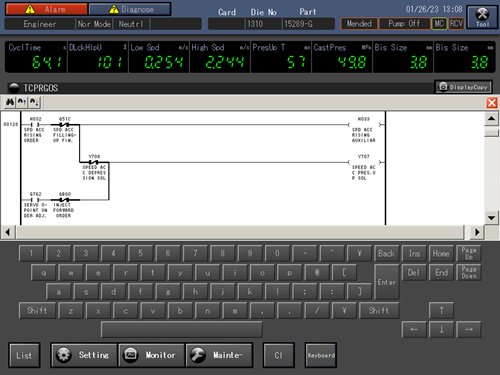
Task: Click the binoculars search icon
Action: (x=10, y=102)
